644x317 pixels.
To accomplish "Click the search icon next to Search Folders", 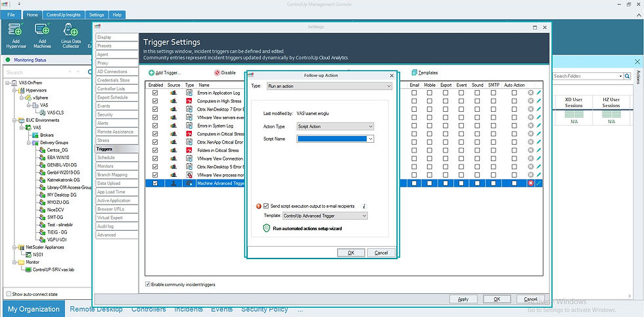I will pos(627,76).
